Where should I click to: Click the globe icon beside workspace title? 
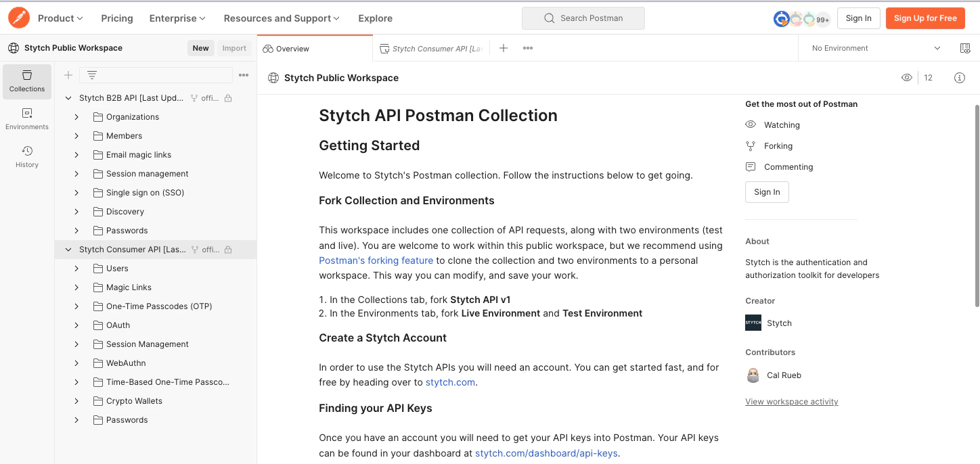[273, 78]
